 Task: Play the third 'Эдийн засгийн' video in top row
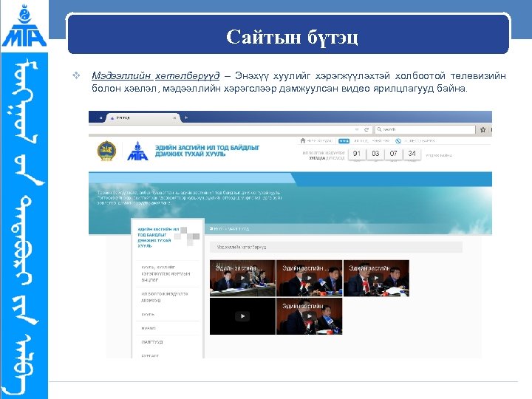376,279
